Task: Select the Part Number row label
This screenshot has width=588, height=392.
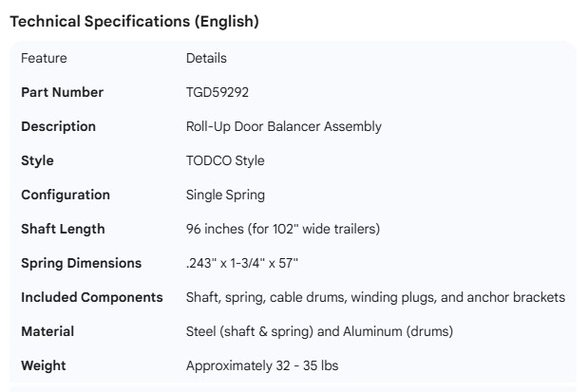Action: [62, 92]
